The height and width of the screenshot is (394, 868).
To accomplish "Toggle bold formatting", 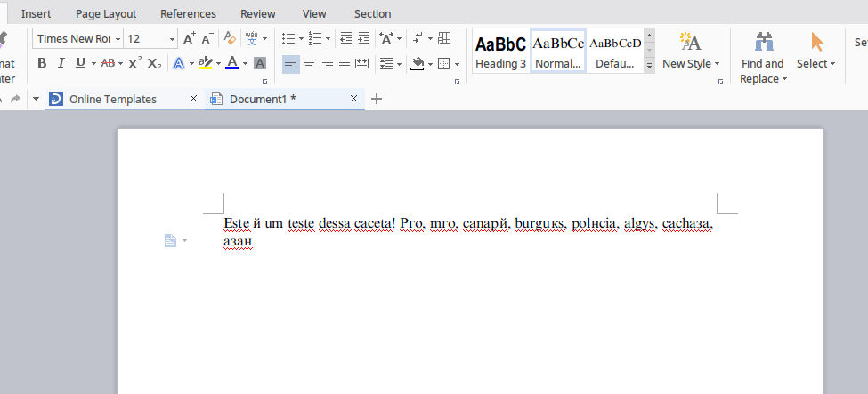I will pyautogui.click(x=42, y=63).
